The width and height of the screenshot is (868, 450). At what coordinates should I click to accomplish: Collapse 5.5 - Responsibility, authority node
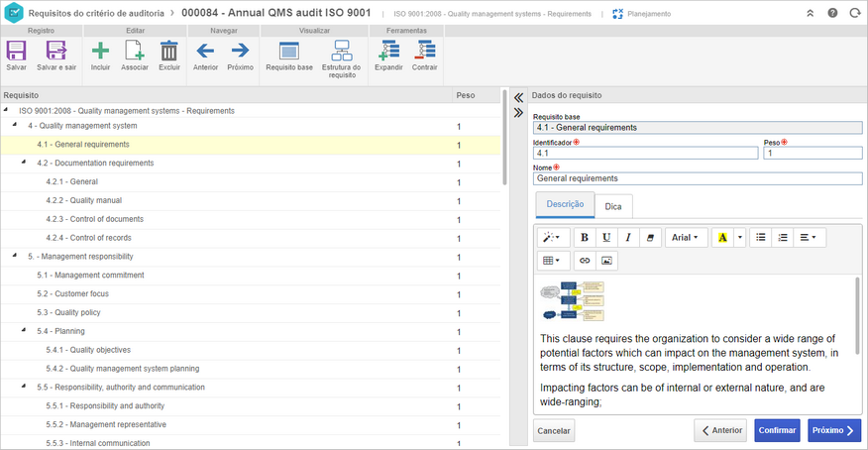(24, 387)
